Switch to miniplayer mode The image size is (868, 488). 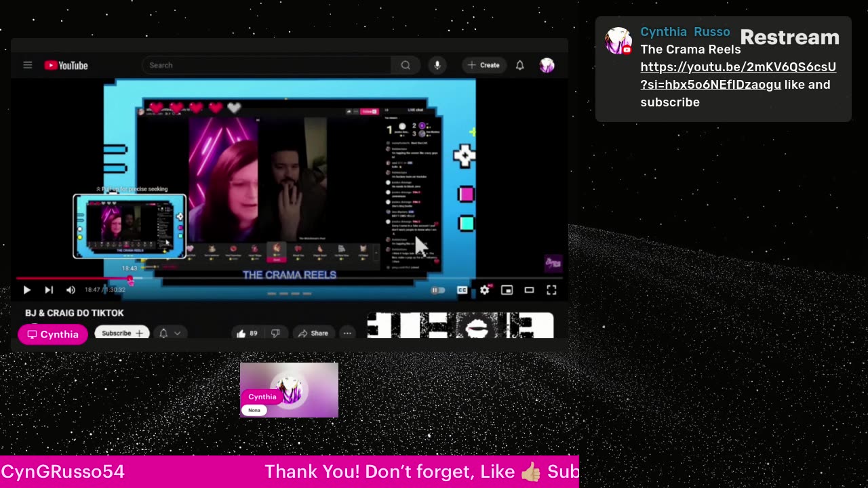click(507, 290)
